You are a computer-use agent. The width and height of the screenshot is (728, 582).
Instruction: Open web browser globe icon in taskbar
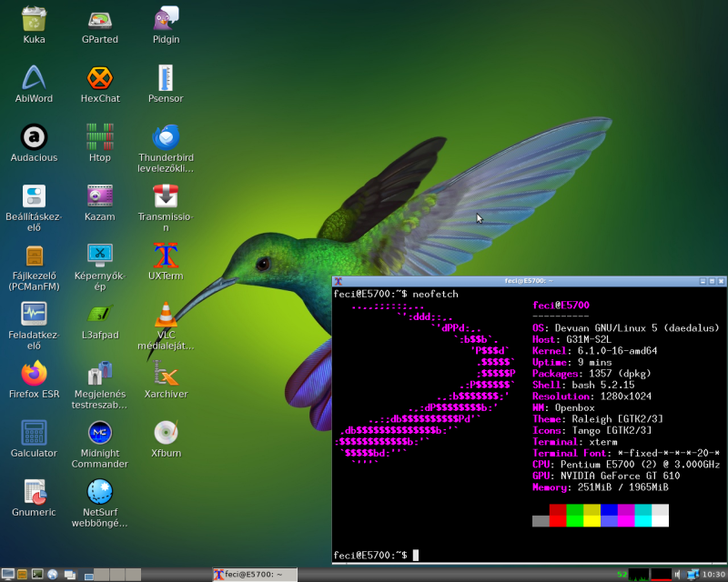pos(53,575)
